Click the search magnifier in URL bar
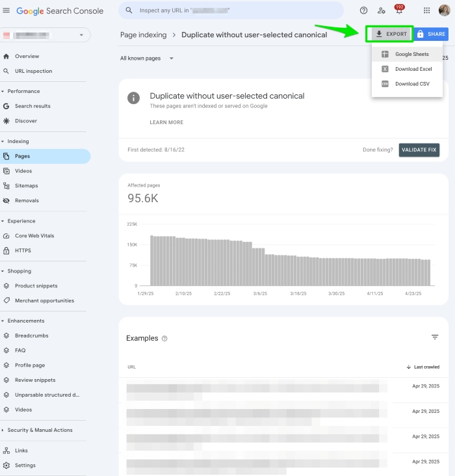Screen dimensions: 455x476 coord(129,10)
